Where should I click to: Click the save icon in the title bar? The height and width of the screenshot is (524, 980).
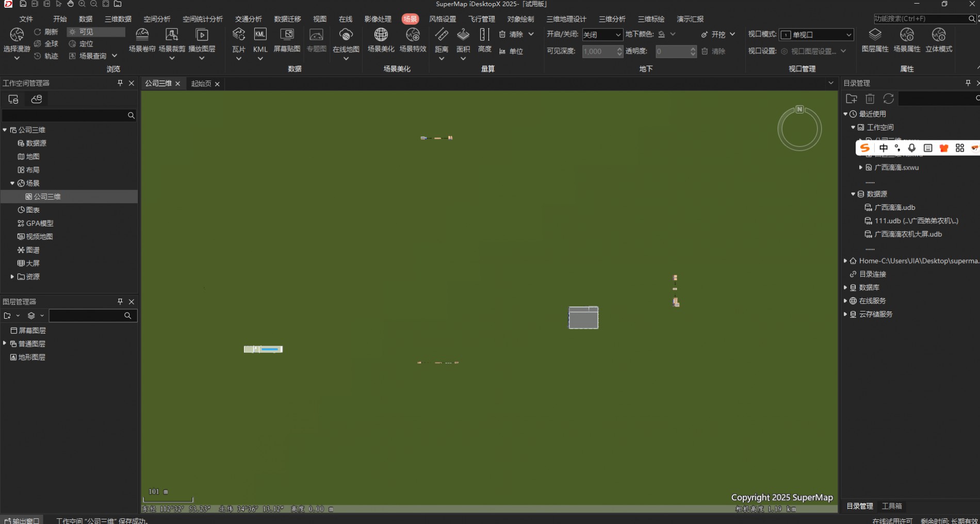coord(23,4)
